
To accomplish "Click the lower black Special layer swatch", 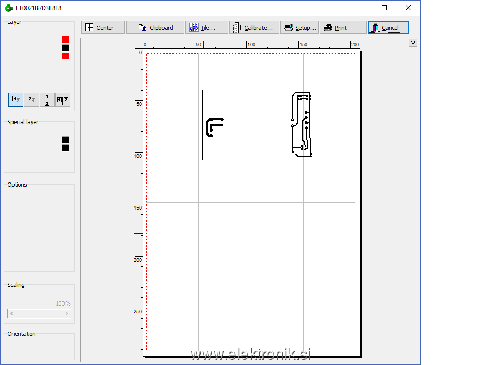I will coord(65,148).
